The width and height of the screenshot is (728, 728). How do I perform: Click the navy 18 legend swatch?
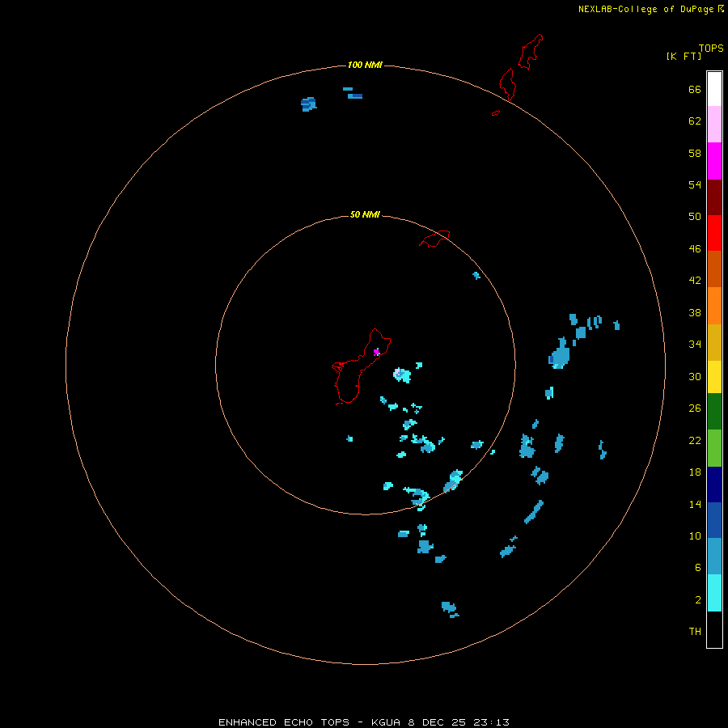(x=714, y=485)
